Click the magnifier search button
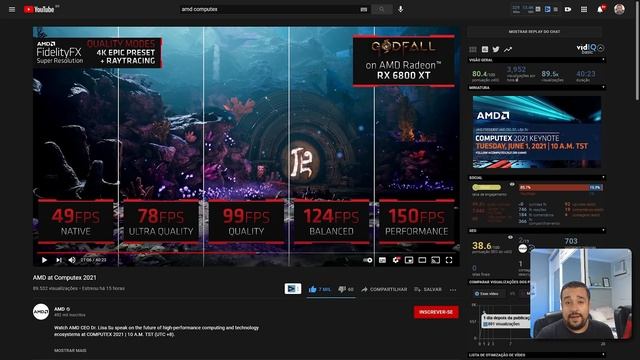The width and height of the screenshot is (640, 360). (382, 9)
